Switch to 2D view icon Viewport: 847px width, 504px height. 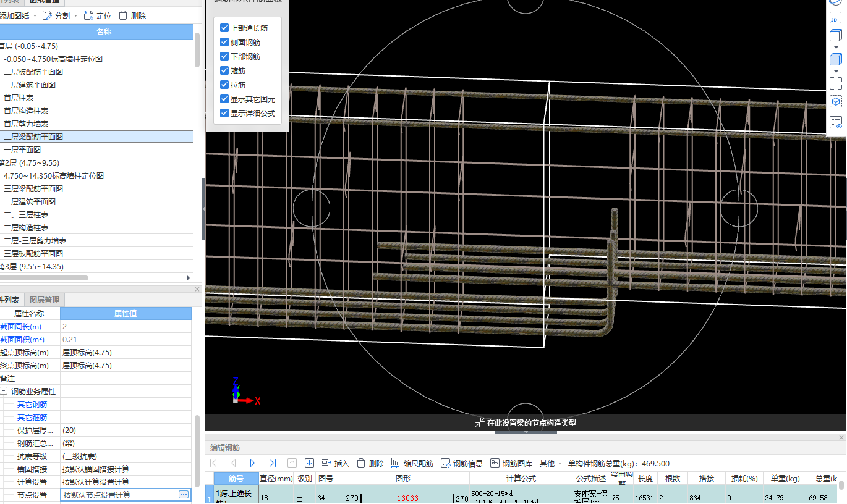coord(835,19)
